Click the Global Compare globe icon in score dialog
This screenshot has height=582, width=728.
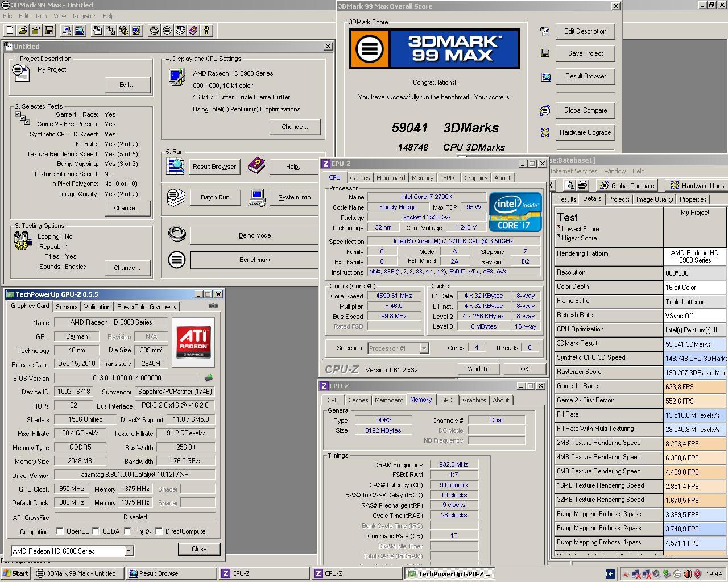point(545,110)
